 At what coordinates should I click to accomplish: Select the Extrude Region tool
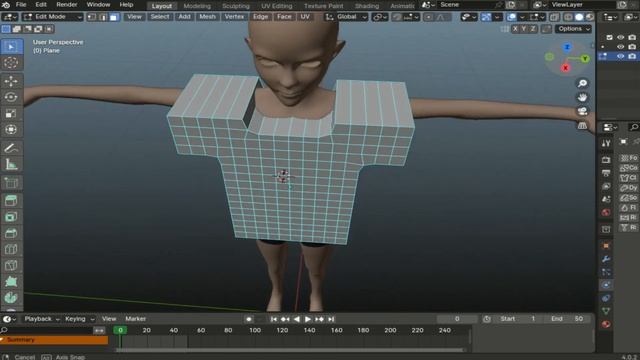coord(11,200)
